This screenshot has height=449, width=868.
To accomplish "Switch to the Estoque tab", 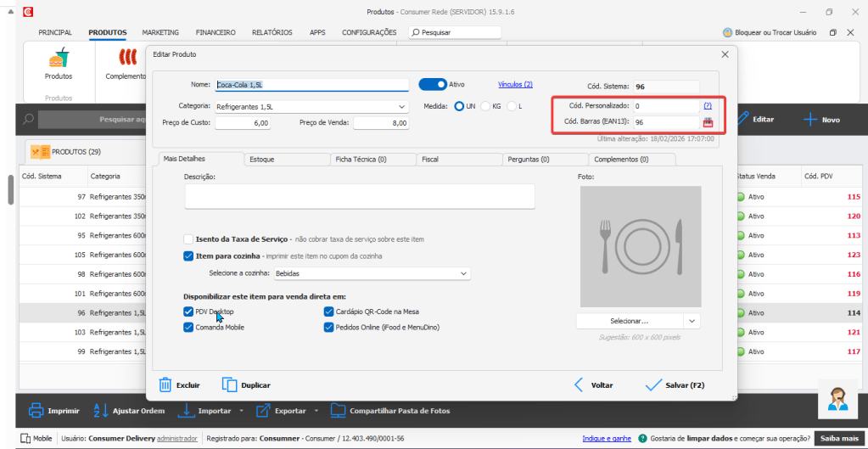I will [x=286, y=159].
